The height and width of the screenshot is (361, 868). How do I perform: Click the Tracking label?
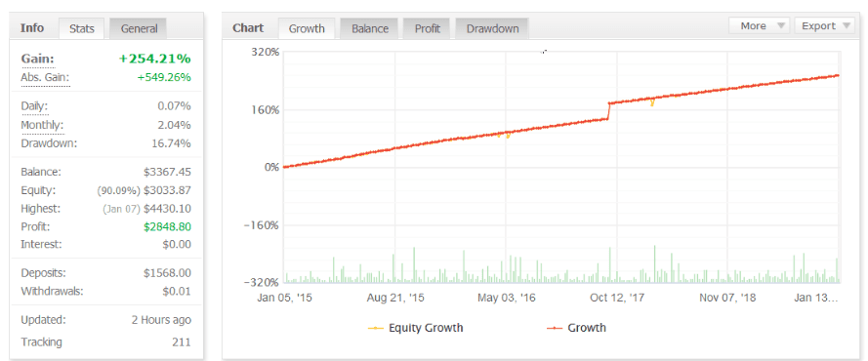42,342
